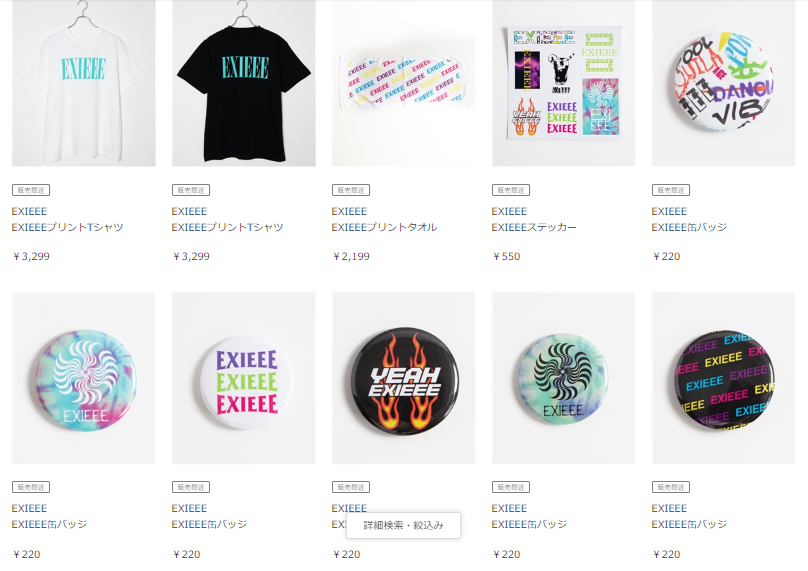Click the EXIEEE brand name under the white T-shirt

tap(29, 211)
